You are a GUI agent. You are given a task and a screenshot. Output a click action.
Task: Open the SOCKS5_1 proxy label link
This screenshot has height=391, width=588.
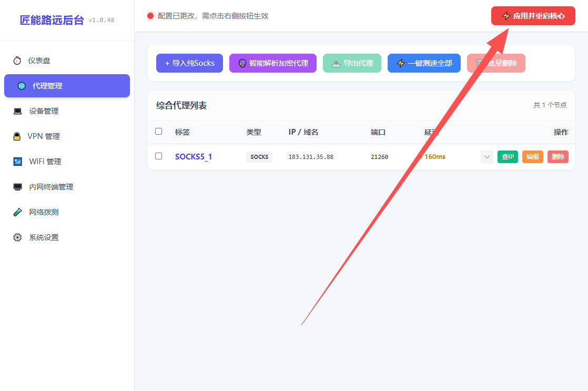pos(194,157)
